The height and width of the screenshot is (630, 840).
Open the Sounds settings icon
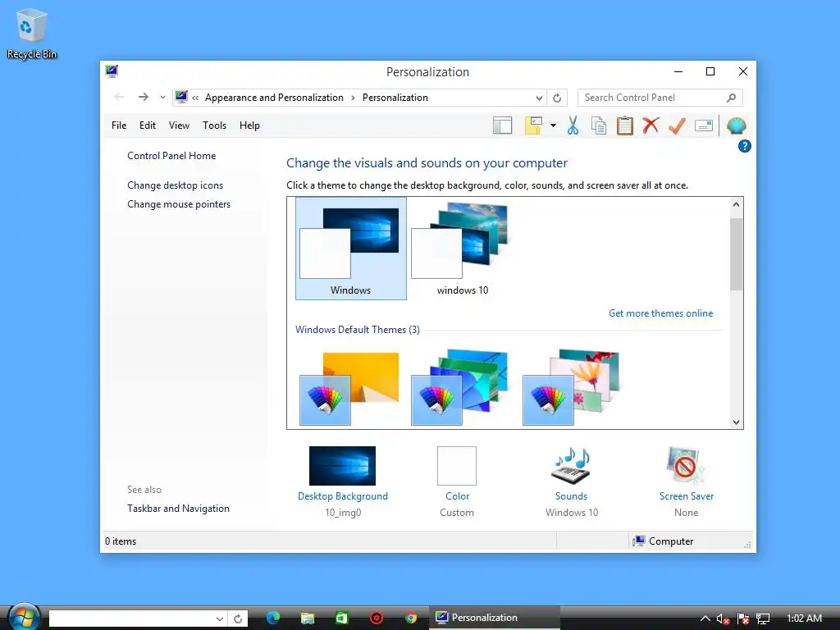[571, 466]
